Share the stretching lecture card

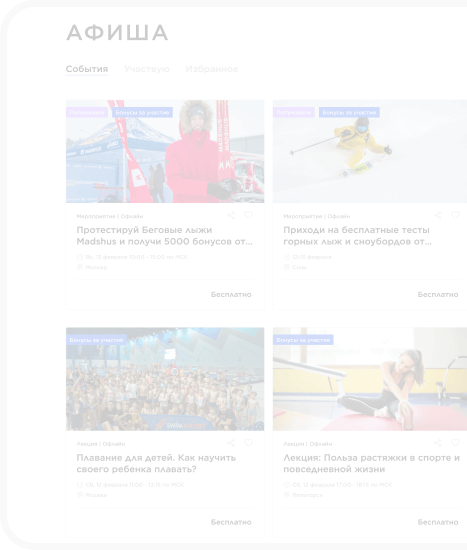(438, 443)
